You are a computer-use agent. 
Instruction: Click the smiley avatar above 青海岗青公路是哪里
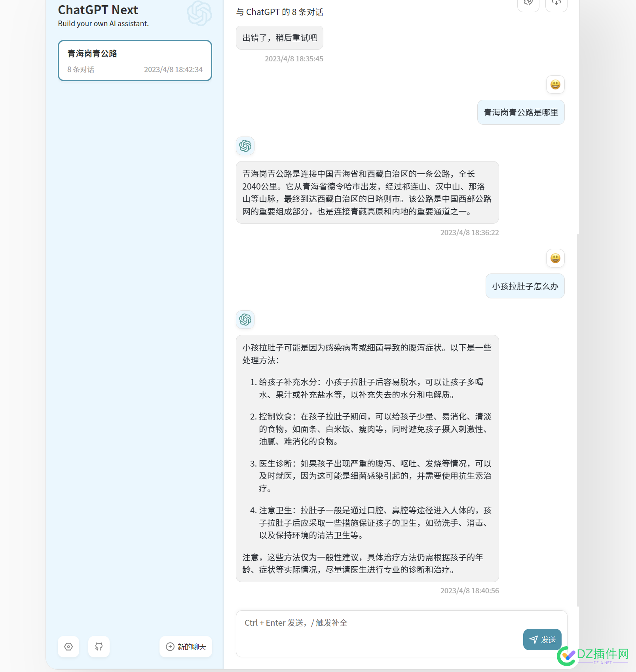tap(555, 85)
